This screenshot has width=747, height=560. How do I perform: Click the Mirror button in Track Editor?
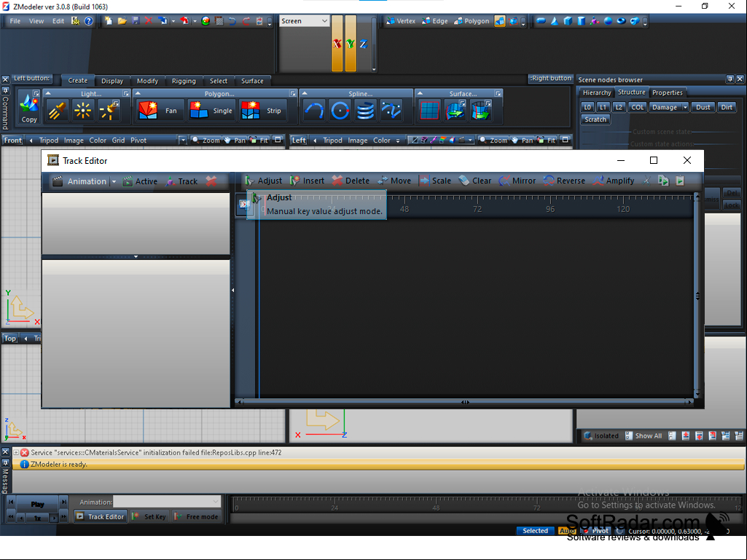tap(517, 181)
